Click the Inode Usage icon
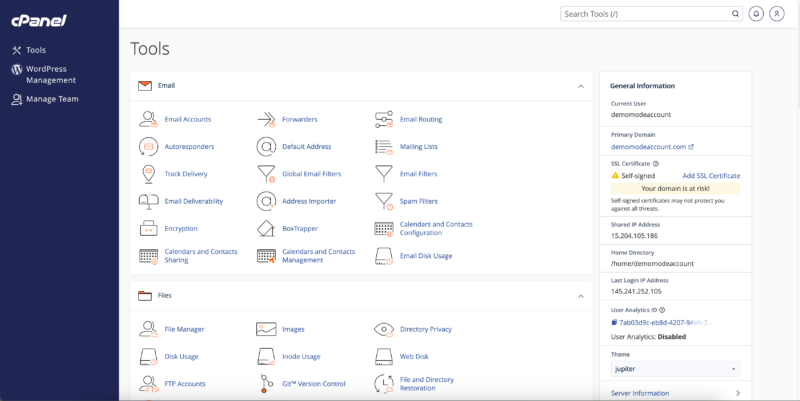Screen dimensions: 800x401 tap(266, 357)
